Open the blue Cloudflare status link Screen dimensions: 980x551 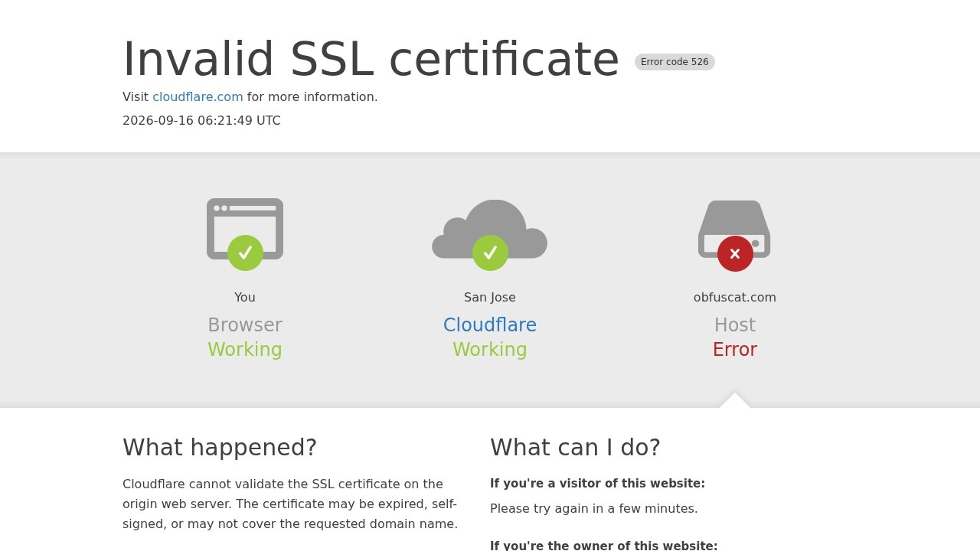[490, 325]
